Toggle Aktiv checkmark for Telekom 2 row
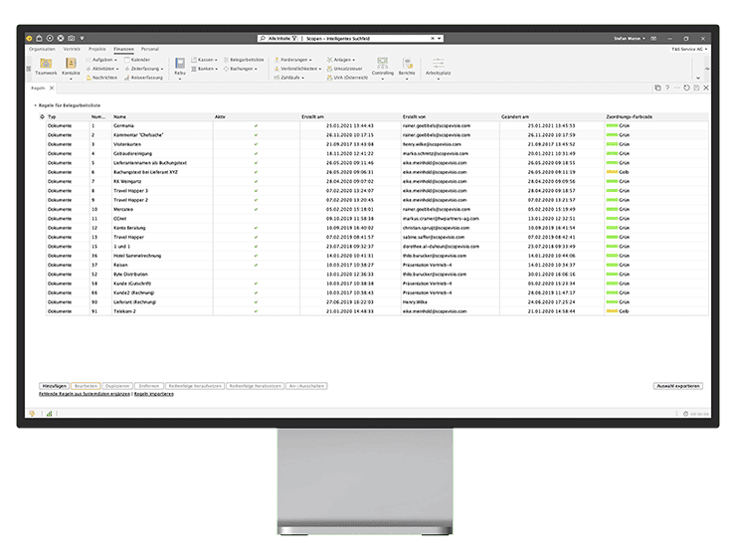Screen dimensions: 736x560 click(256, 311)
